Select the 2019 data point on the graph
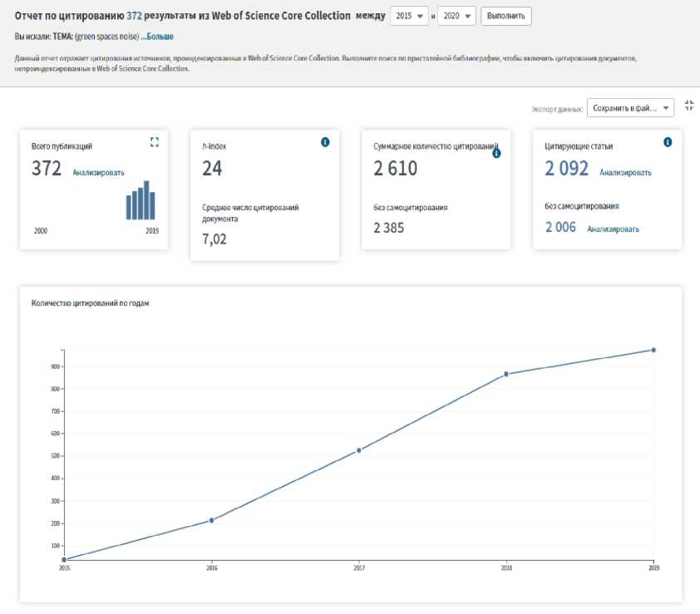The image size is (700, 614). (653, 350)
